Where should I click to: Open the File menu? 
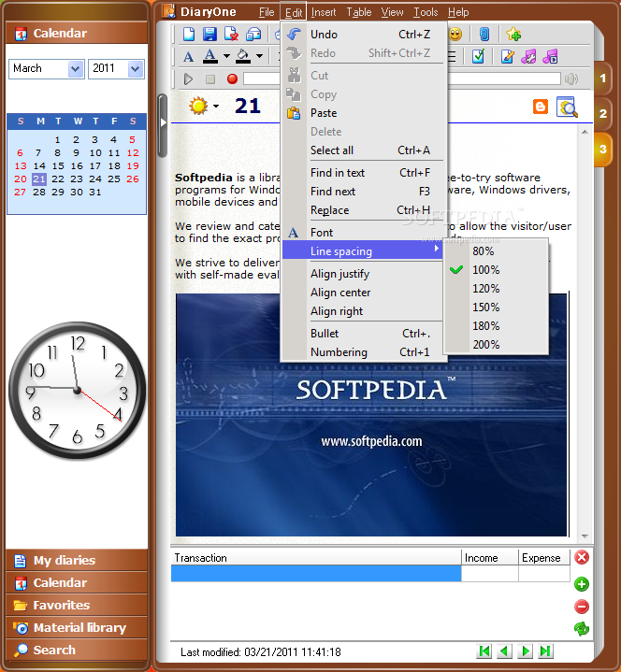(x=267, y=12)
